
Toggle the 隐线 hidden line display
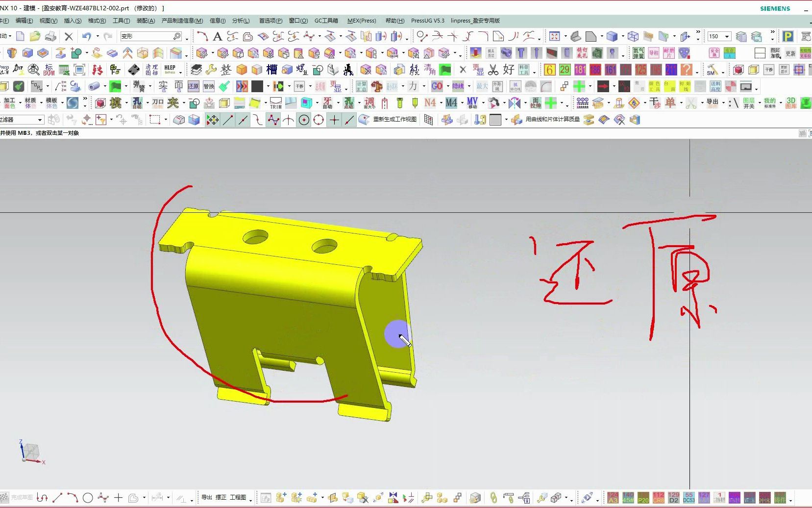458,86
